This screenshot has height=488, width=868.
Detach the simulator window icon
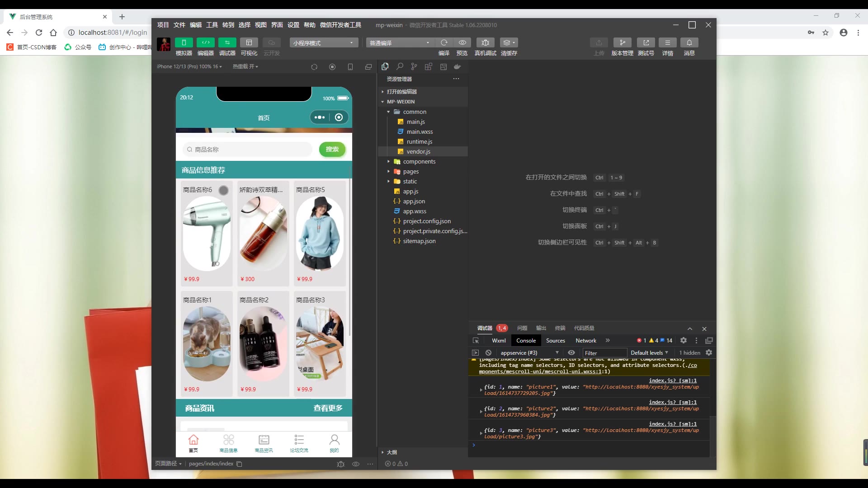click(368, 67)
